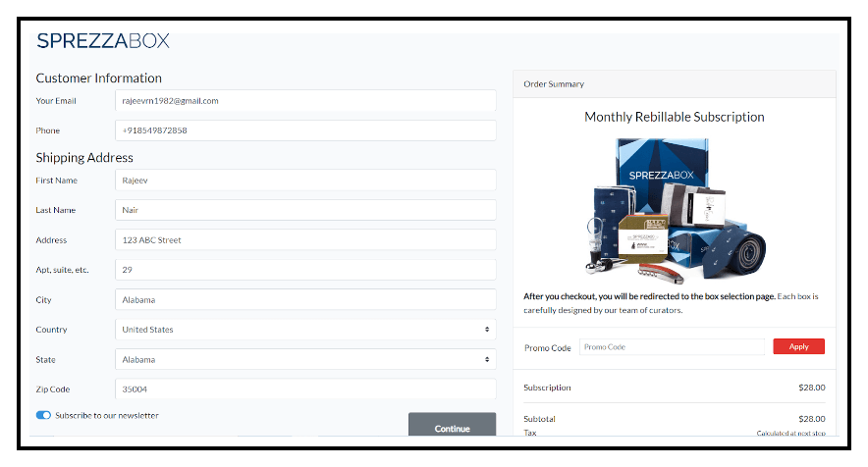Viewport: 868px width, 467px height.
Task: Edit the Your Email field
Action: (x=305, y=101)
